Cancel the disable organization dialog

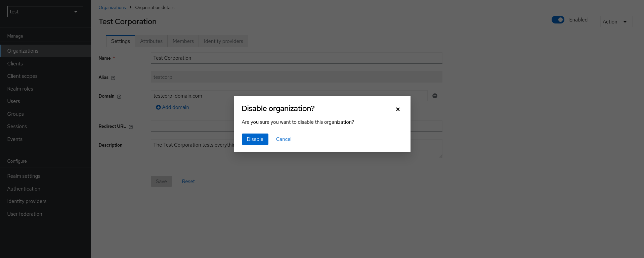284,139
